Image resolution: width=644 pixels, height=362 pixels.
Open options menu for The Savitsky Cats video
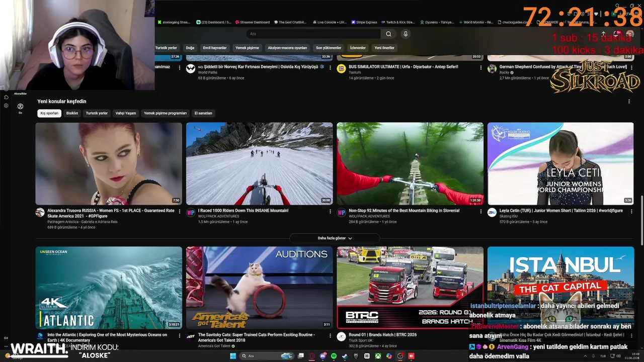click(x=331, y=336)
